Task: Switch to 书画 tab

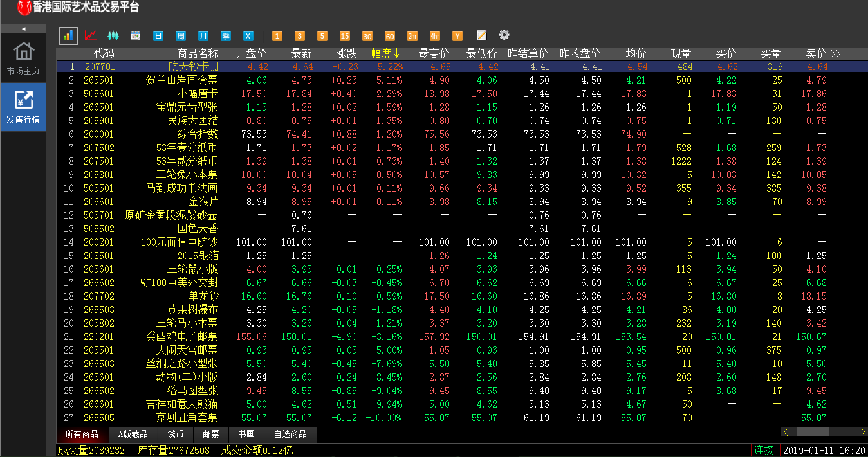Action: (246, 435)
